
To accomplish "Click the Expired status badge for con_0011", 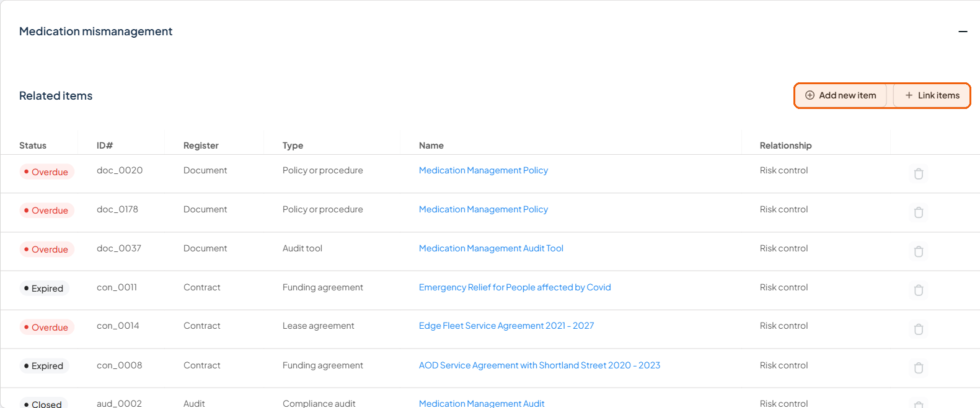I will [44, 288].
